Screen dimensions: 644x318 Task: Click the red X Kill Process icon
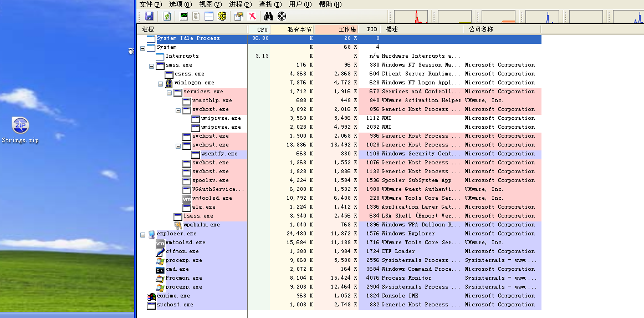pos(252,16)
